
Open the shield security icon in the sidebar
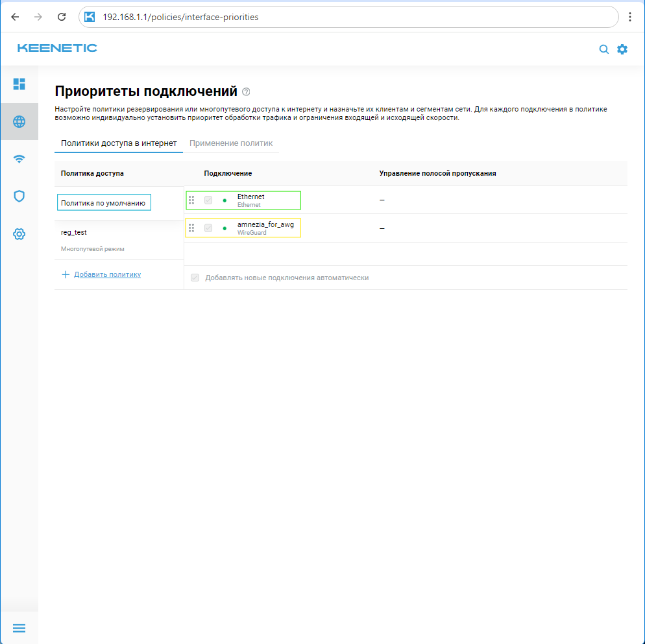(19, 196)
